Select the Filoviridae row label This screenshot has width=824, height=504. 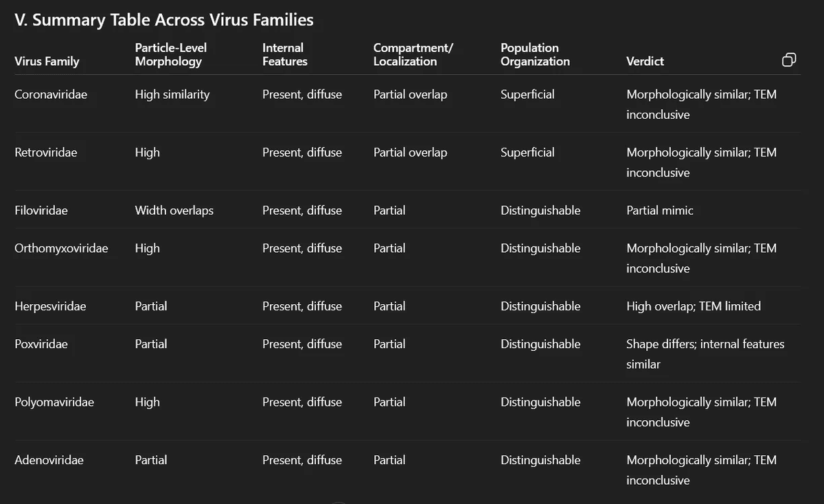41,211
